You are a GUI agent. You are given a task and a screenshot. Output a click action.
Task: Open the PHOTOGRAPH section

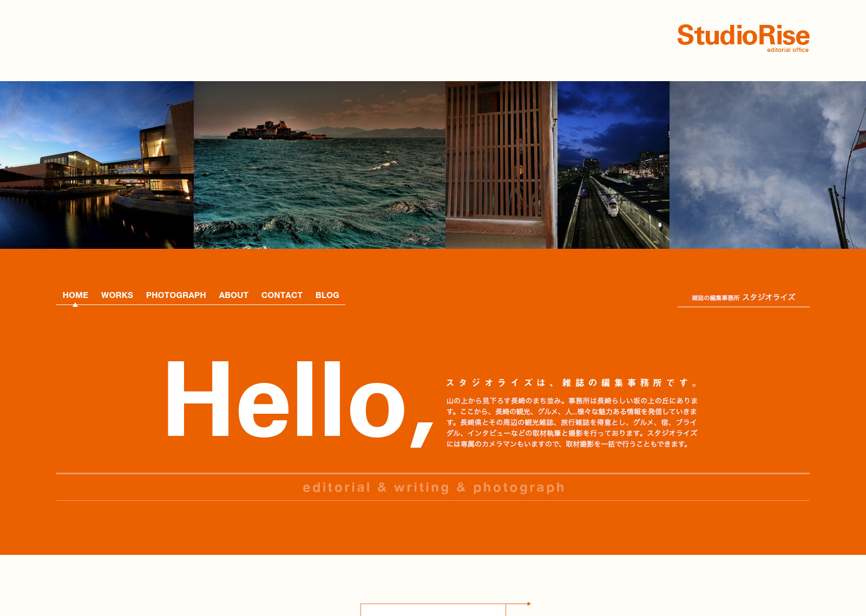176,295
